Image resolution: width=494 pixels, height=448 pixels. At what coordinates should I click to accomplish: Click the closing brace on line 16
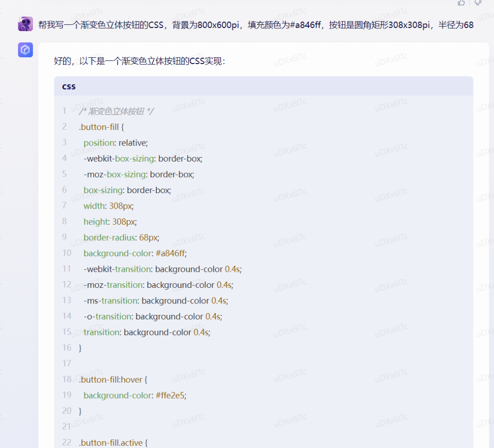[x=81, y=348]
